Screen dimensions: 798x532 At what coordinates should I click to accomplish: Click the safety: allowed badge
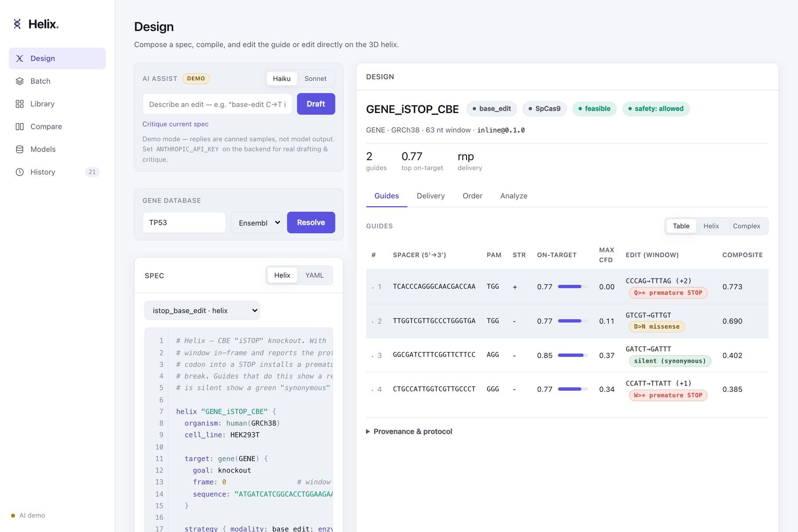(x=656, y=109)
